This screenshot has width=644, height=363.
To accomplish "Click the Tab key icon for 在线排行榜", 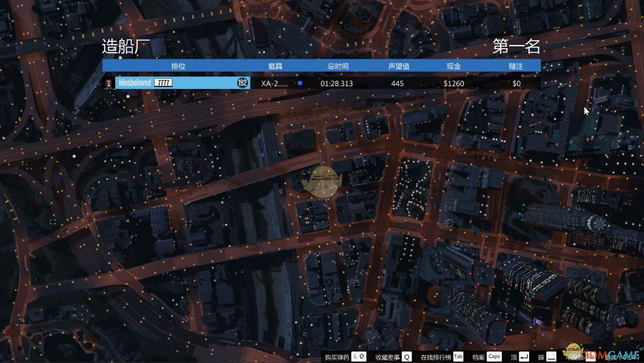I will tap(458, 357).
